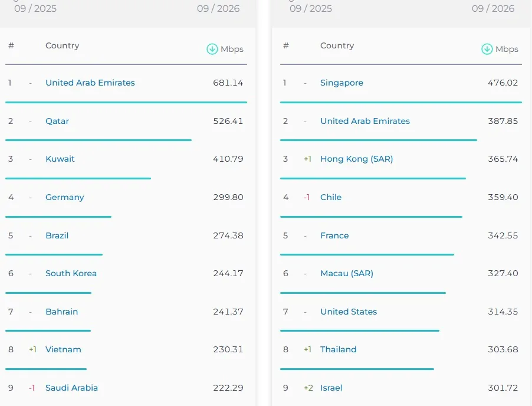Open the Singapore country link

coord(341,83)
